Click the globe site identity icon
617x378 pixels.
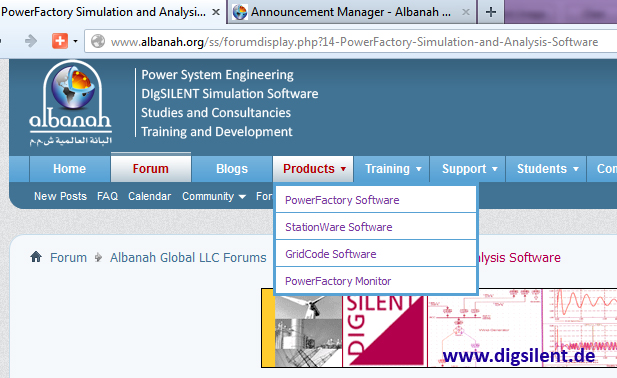pyautogui.click(x=98, y=41)
